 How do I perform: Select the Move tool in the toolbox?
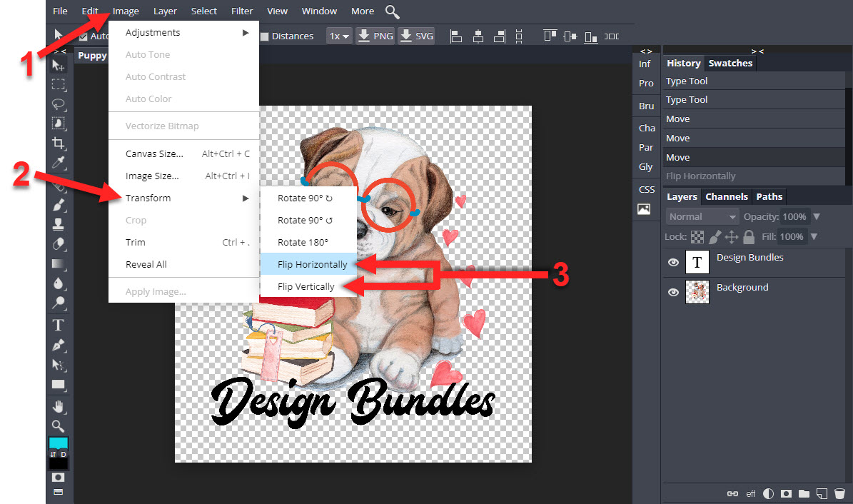coord(58,65)
